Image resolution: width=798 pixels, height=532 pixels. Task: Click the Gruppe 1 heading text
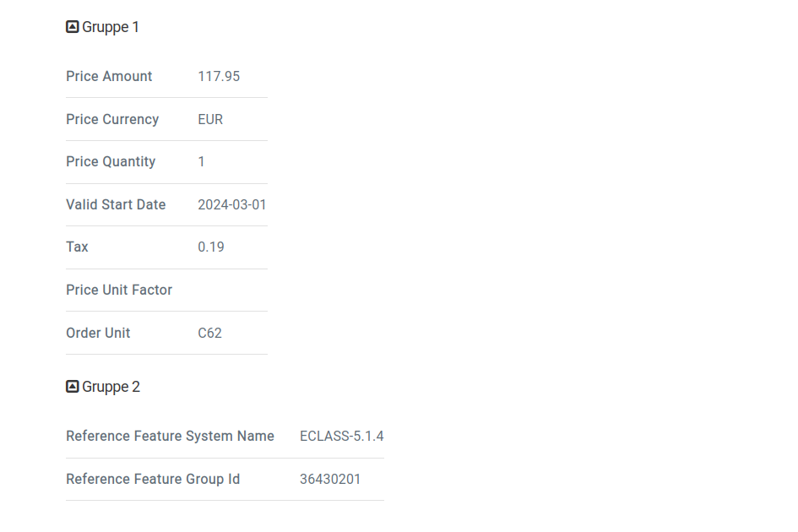[111, 27]
